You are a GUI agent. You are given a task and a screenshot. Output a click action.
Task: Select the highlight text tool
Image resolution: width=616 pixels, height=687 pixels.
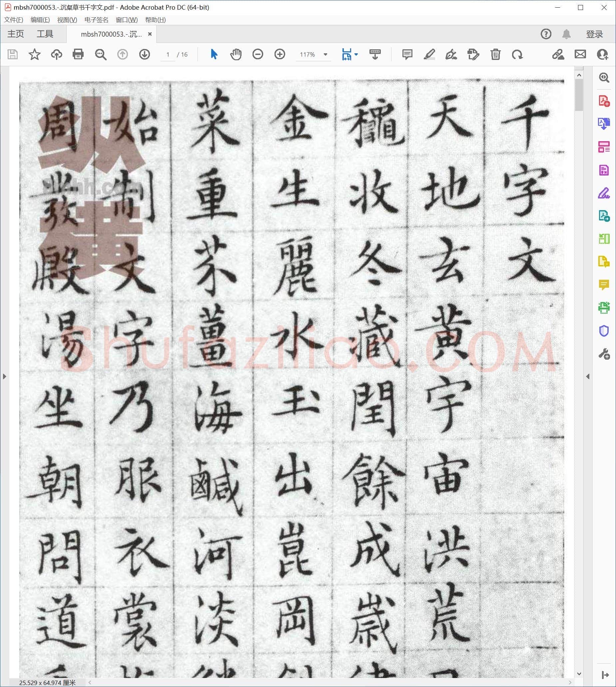pyautogui.click(x=429, y=55)
